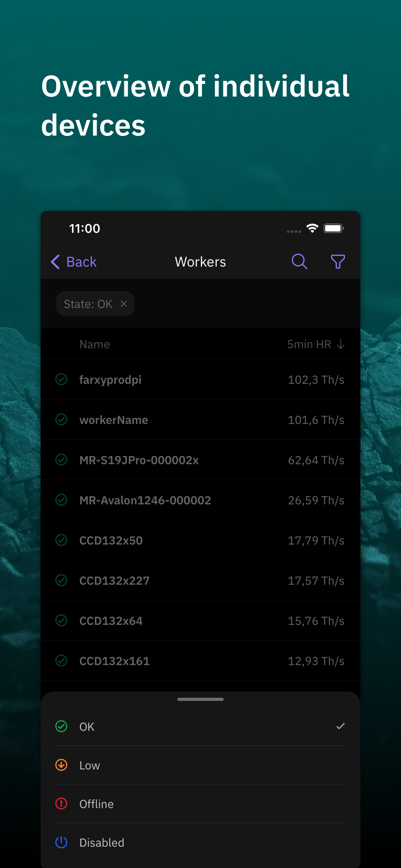The image size is (401, 868).
Task: Sort workers by Name column header
Action: [x=95, y=344]
